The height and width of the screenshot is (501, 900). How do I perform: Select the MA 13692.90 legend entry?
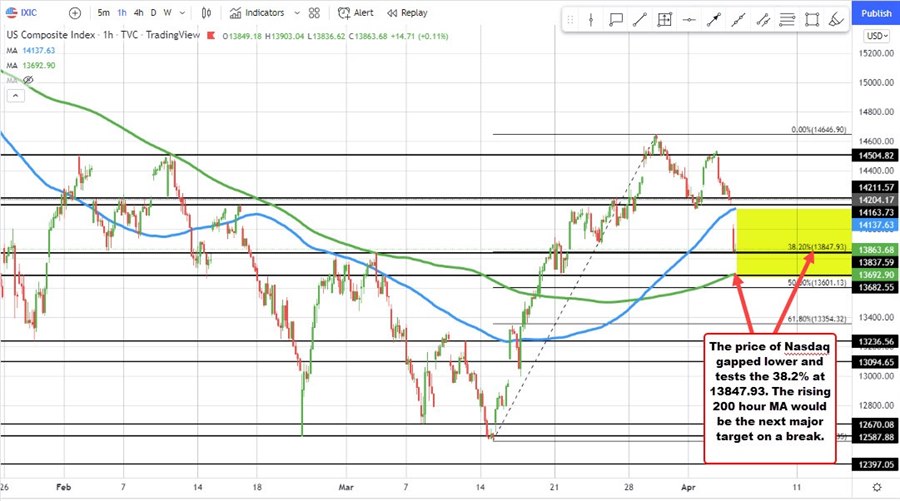(31, 65)
